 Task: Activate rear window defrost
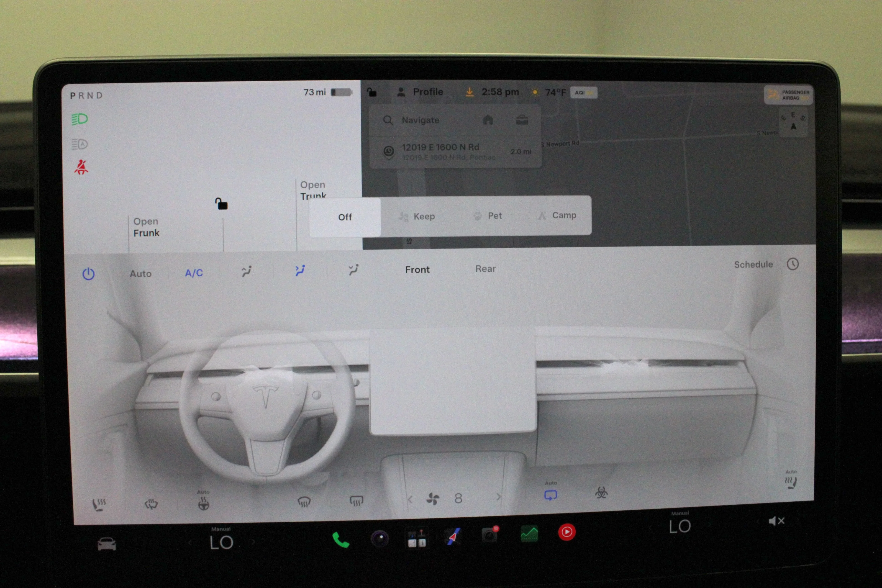tap(356, 501)
